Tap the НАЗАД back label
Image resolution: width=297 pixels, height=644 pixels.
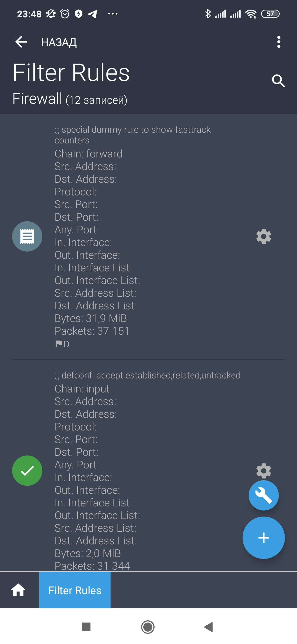click(x=59, y=42)
